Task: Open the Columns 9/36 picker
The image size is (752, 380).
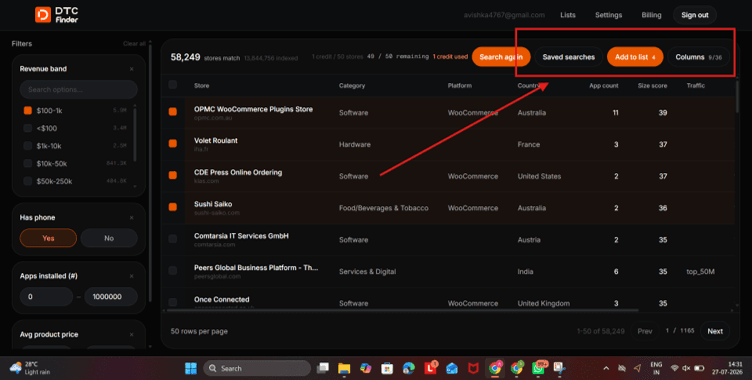Action: [698, 57]
